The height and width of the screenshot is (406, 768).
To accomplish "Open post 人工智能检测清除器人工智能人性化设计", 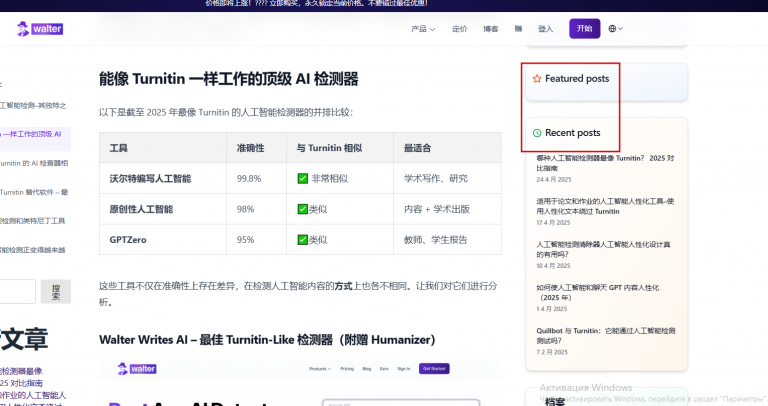I will point(603,249).
